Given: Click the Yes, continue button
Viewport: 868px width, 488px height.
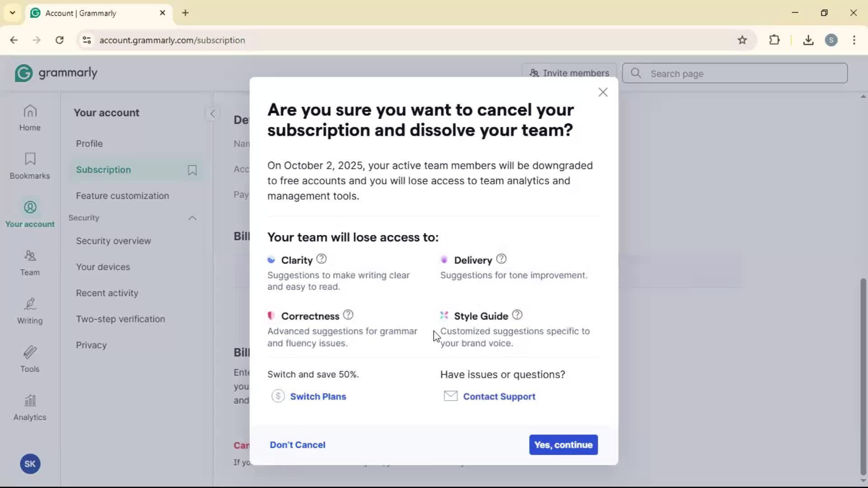Looking at the screenshot, I should [563, 445].
